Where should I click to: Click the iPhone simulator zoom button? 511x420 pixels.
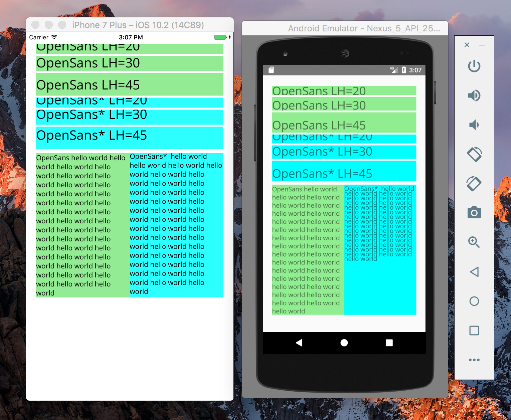[x=62, y=25]
